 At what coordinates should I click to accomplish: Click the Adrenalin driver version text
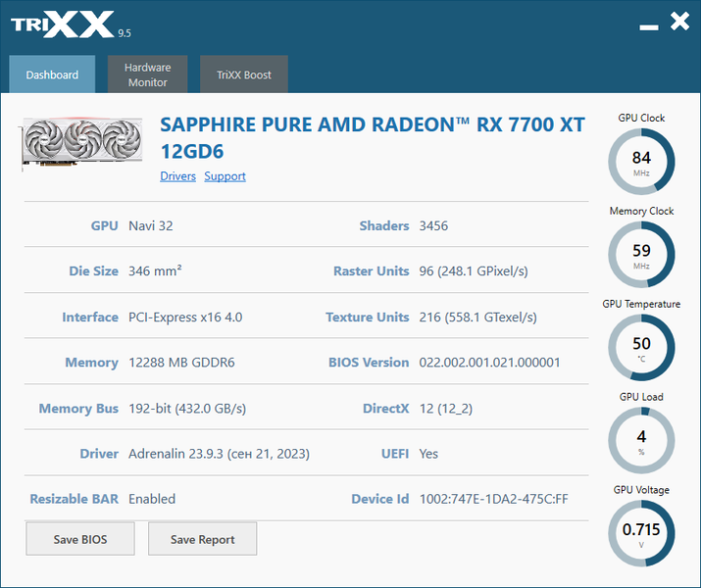tap(219, 454)
